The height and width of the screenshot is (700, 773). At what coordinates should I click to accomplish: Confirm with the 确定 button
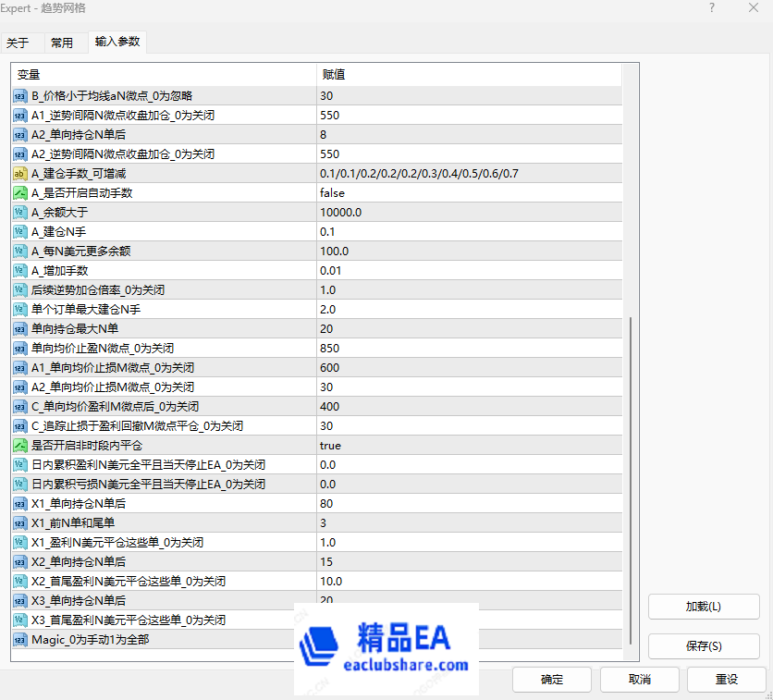click(x=552, y=680)
